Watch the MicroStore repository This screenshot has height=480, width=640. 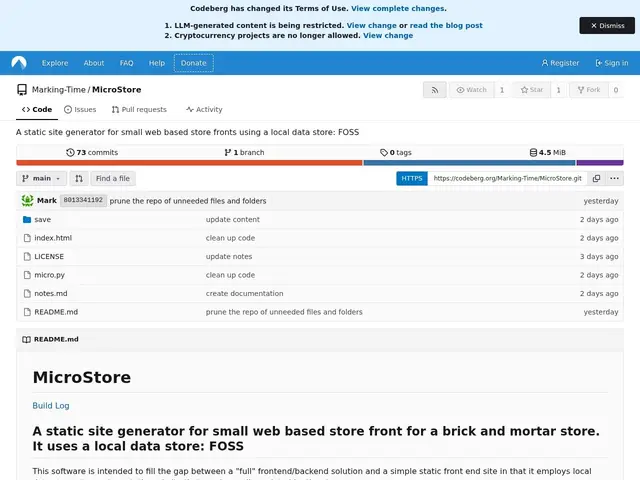472,90
